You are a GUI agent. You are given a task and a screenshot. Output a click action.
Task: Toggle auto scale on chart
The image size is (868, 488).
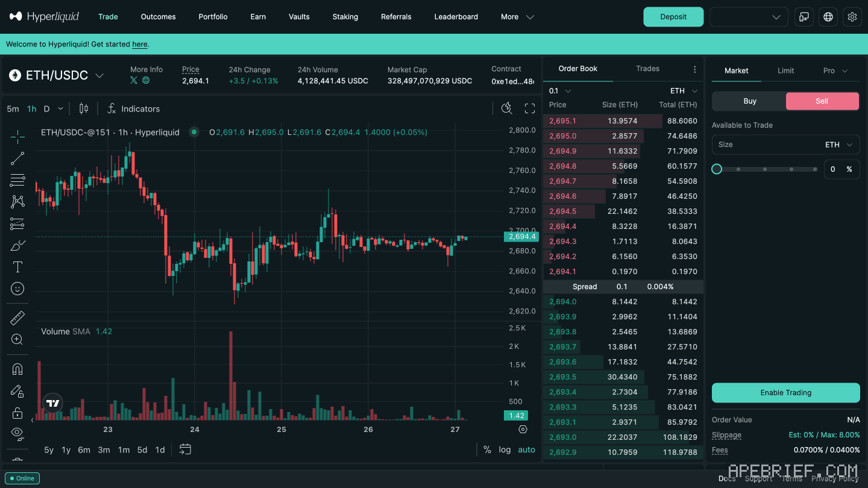pyautogui.click(x=527, y=449)
